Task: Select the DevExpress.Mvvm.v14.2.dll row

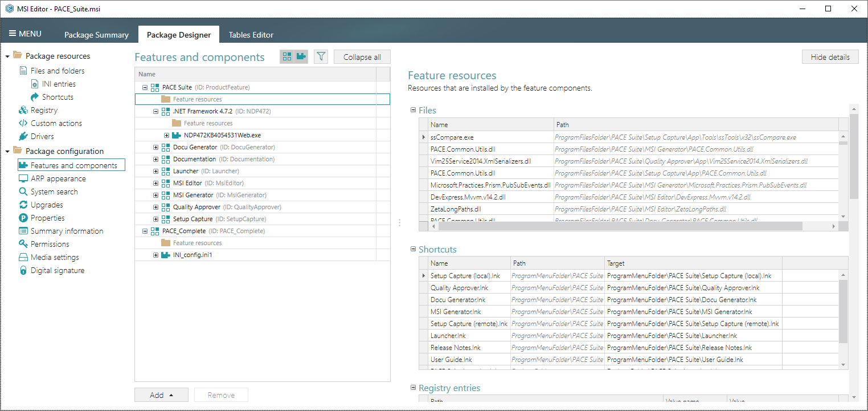Action: 629,197
